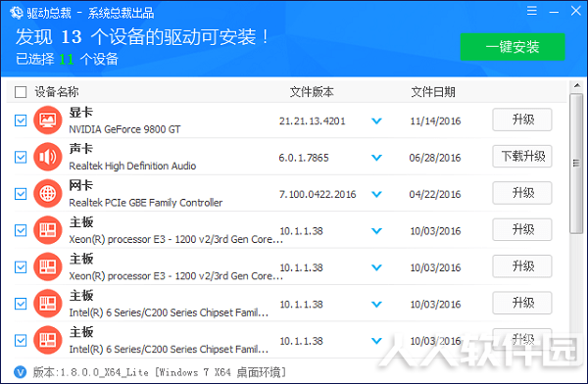Click the 网卡 network globe icon
Image resolution: width=588 pixels, height=384 pixels.
point(48,194)
